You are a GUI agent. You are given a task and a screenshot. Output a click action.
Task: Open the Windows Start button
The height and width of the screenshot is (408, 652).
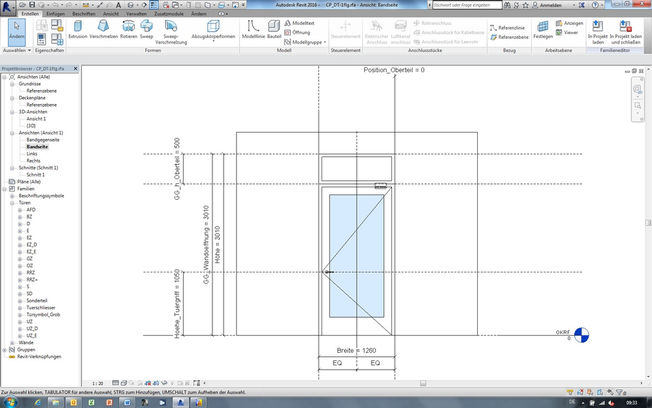click(x=10, y=403)
